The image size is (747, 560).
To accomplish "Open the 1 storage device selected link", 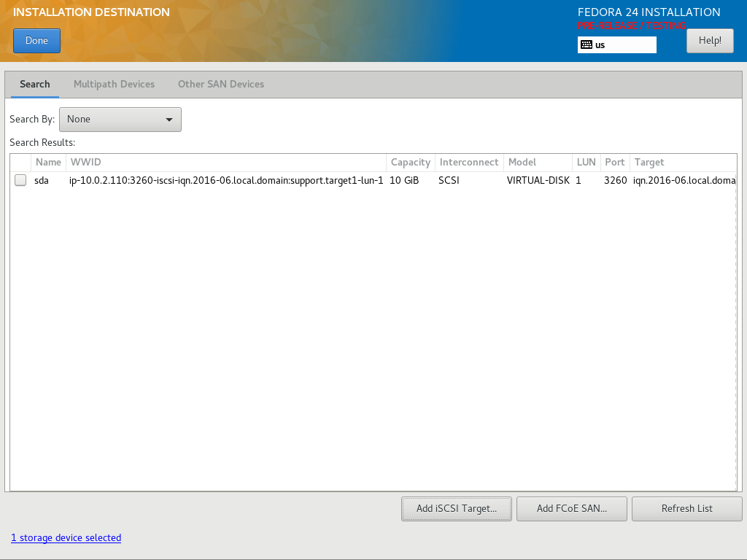I will point(66,537).
